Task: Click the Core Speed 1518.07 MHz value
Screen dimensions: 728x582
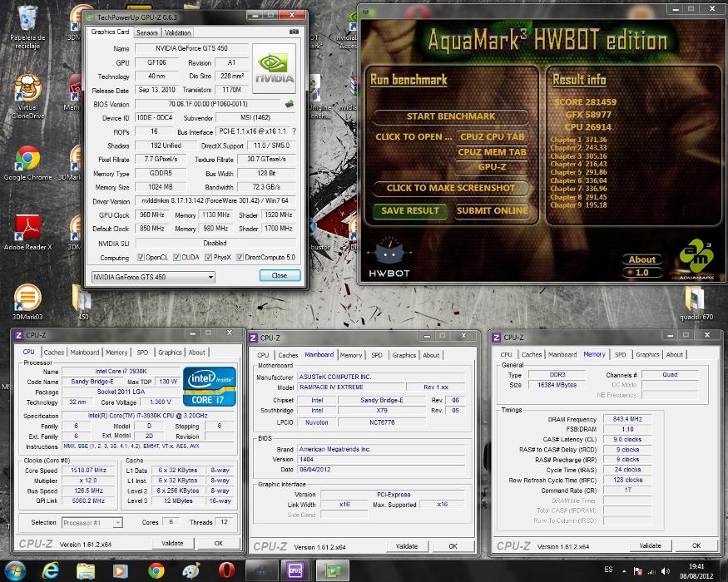Action: click(x=88, y=470)
